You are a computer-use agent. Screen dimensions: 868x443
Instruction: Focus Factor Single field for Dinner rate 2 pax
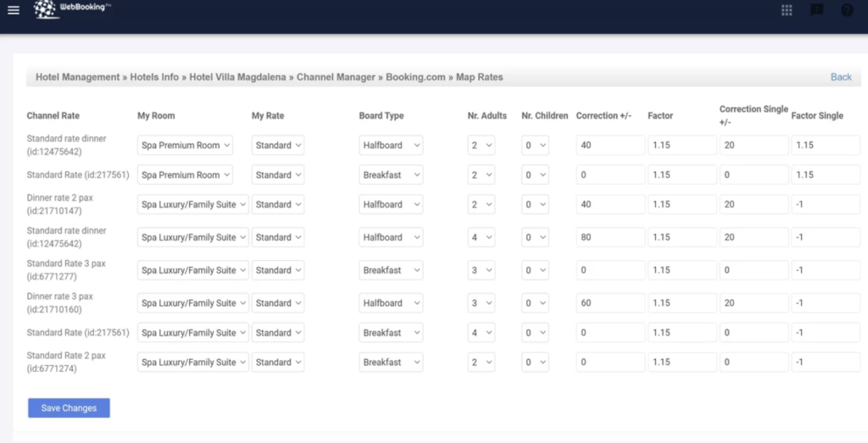(x=825, y=204)
